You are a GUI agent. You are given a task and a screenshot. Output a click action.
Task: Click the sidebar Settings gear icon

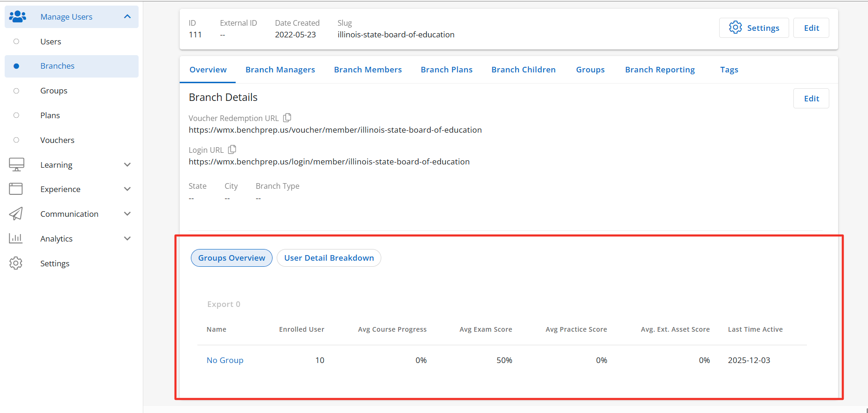coord(16,263)
